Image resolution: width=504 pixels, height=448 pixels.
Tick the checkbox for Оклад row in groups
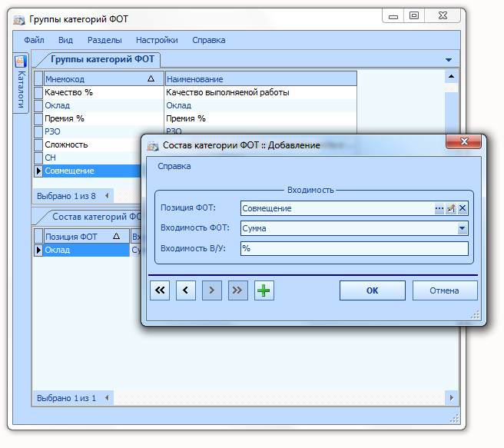coord(38,106)
